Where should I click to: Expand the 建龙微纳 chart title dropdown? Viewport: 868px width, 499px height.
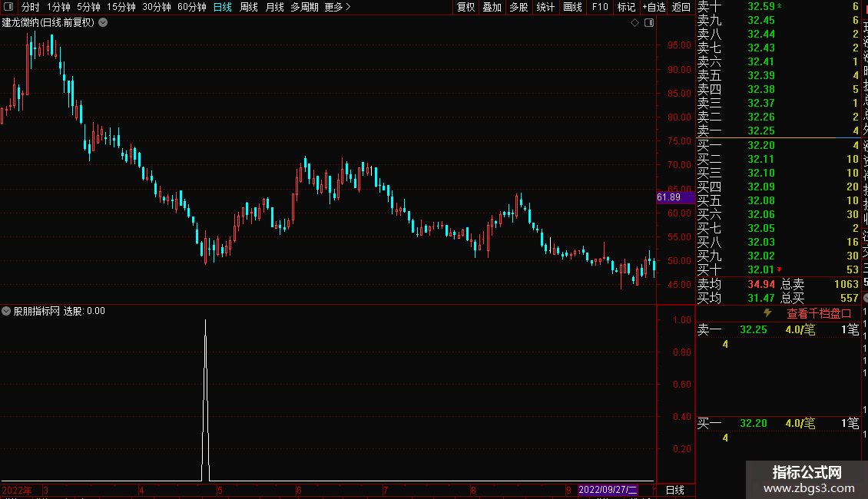pos(103,23)
